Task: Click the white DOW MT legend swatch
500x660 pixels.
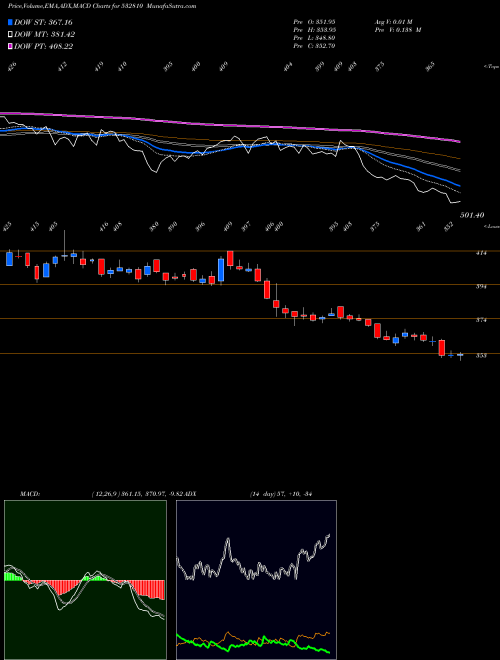Action: coord(10,35)
